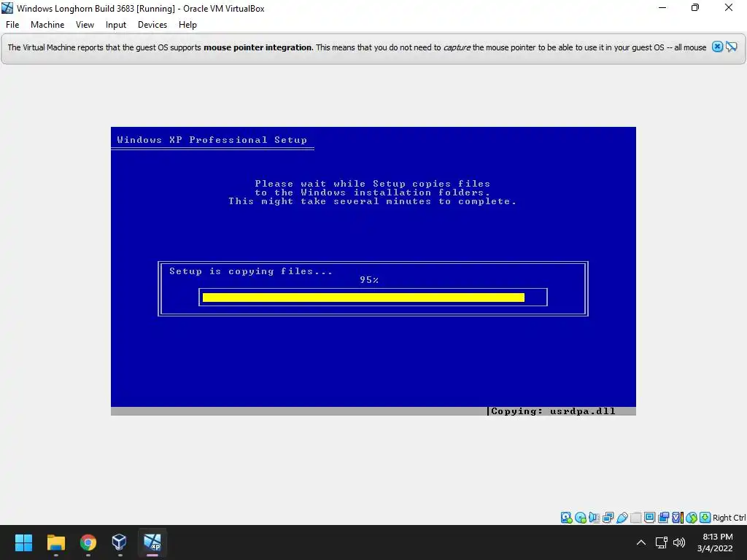The width and height of the screenshot is (747, 560).
Task: Open the hard disk activity status icon
Action: [566, 518]
